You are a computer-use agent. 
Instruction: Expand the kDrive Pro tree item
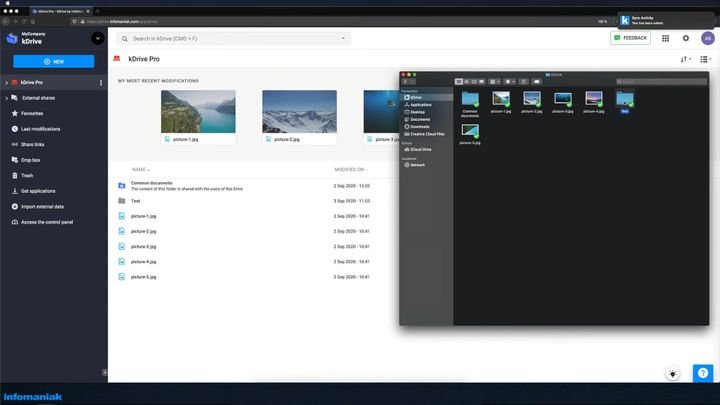click(x=6, y=82)
